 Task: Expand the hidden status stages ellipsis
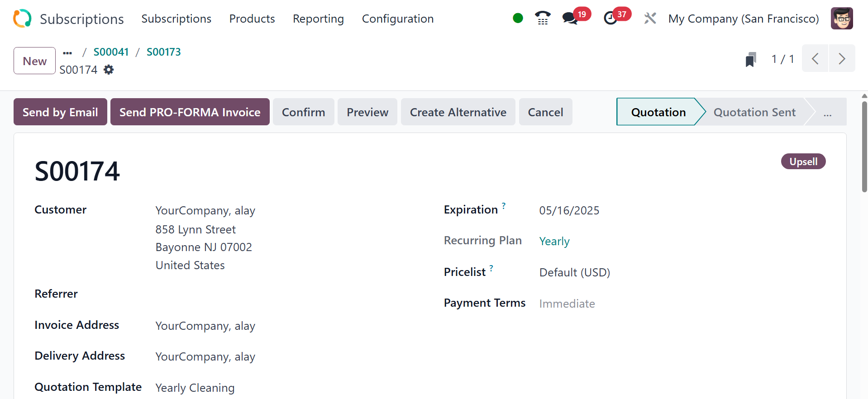(827, 112)
